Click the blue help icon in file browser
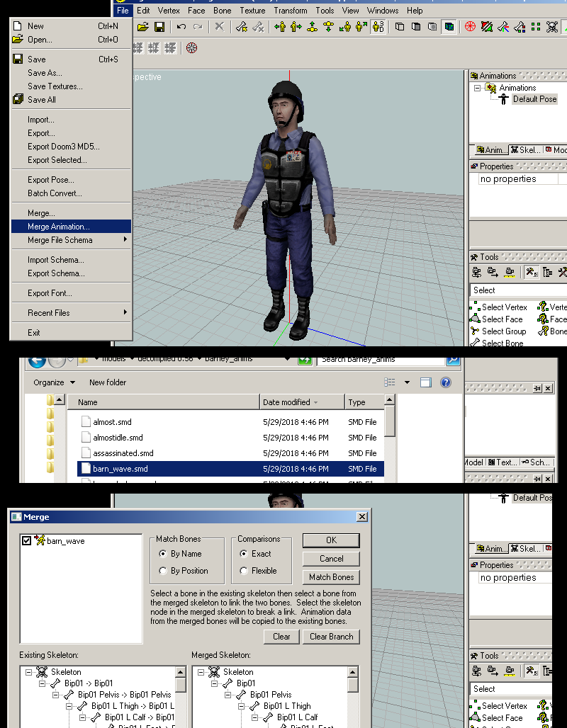Image resolution: width=567 pixels, height=728 pixels. [x=445, y=382]
